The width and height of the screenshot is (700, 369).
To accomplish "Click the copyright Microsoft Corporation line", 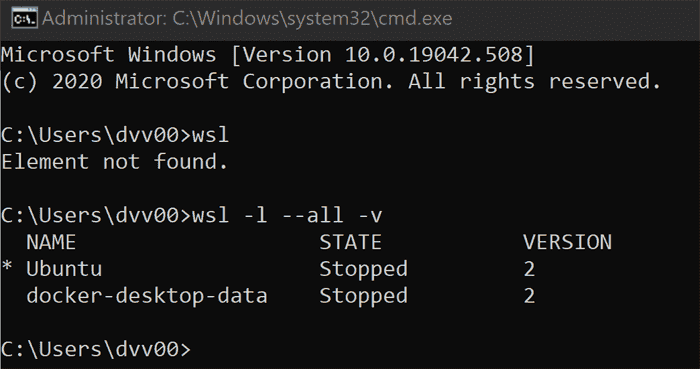I will (x=331, y=82).
